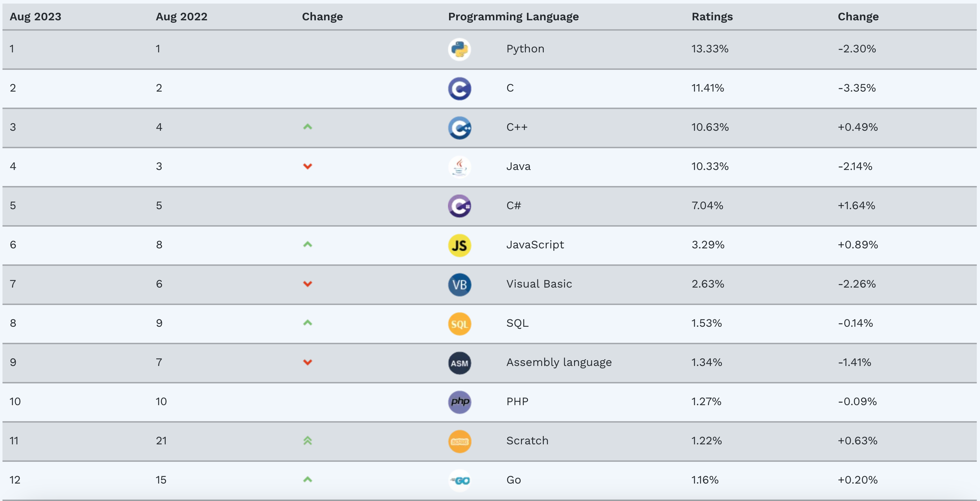980x501 pixels.
Task: Click the purple PHP logo icon
Action: 459,402
